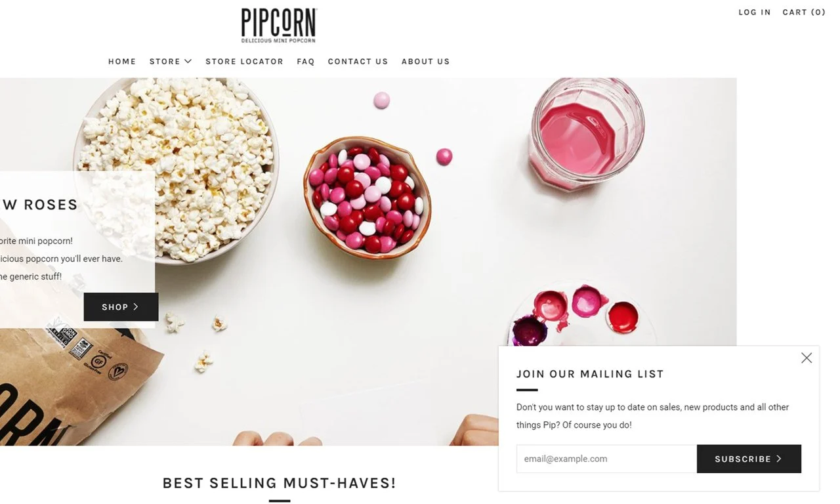Click the Pipcorn logo
The image size is (840, 504).
278,26
